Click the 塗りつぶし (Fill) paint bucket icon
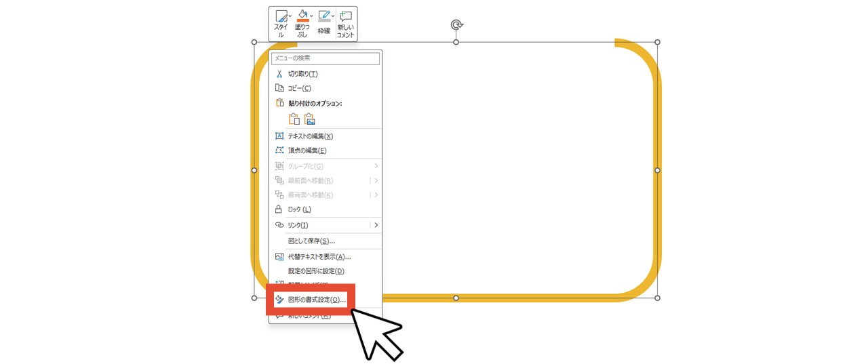The height and width of the screenshot is (364, 868). [302, 16]
